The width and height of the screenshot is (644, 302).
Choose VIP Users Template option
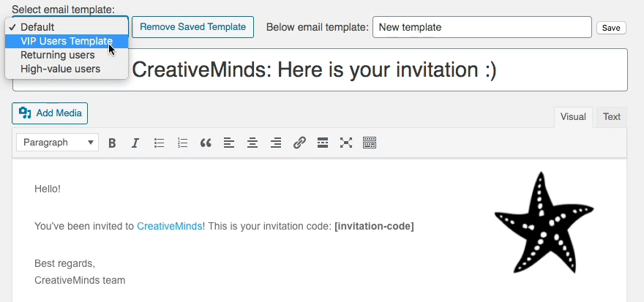pyautogui.click(x=67, y=41)
